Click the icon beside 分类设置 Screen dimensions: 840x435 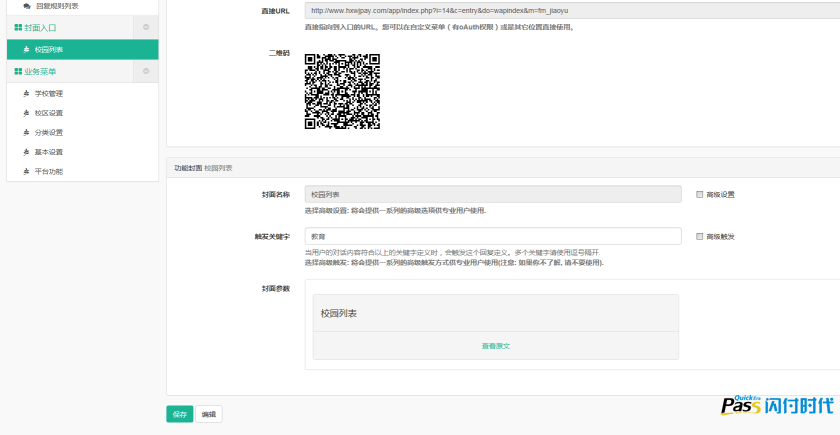pos(26,133)
